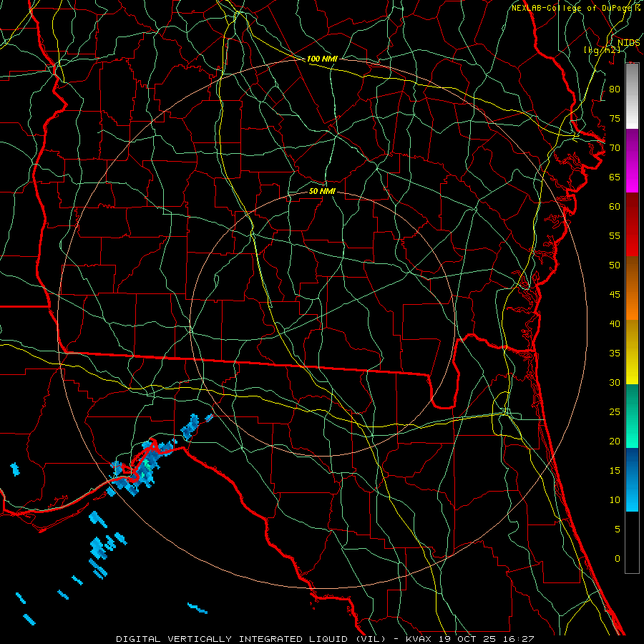The width and height of the screenshot is (644, 644).
Task: Click the legend value "65"
Action: (615, 177)
